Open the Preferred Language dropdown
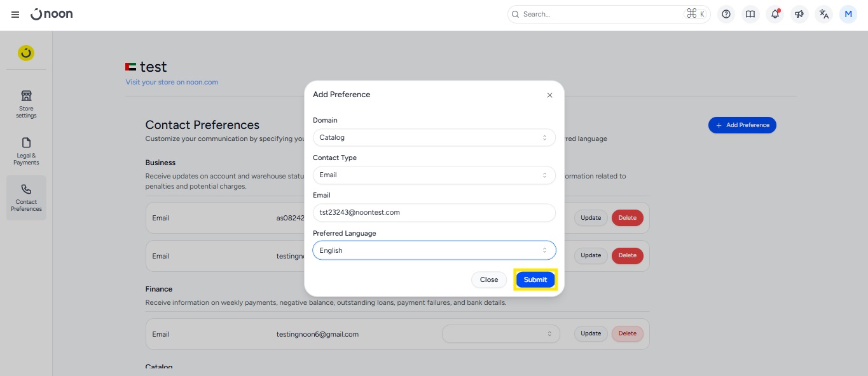 pos(434,250)
